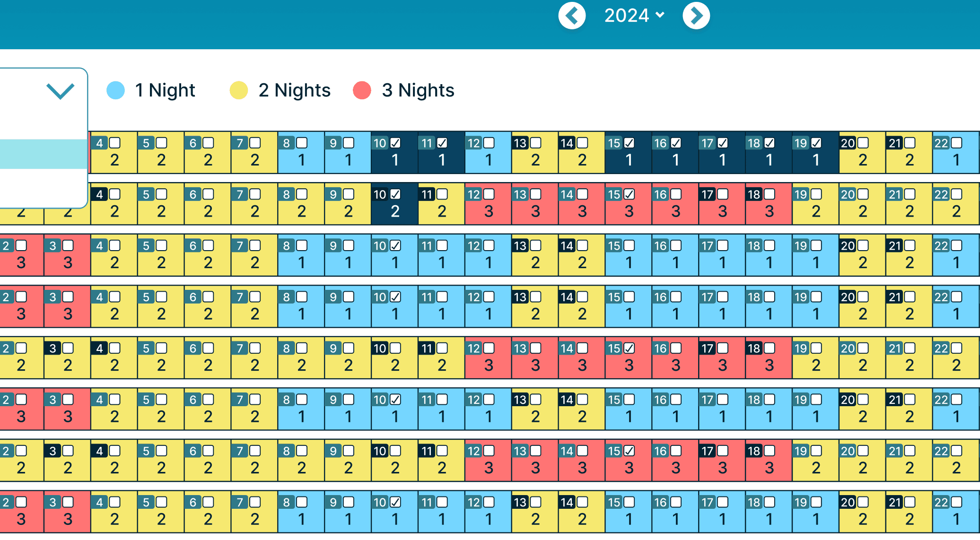This screenshot has width=980, height=540.
Task: Uncheck day 15 checkbox in second row
Action: coord(629,194)
